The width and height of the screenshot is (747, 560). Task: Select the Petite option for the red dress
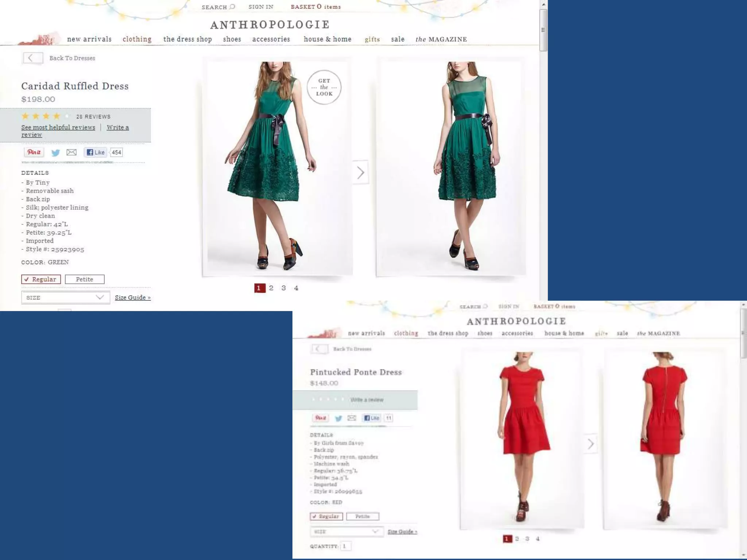pos(363,516)
